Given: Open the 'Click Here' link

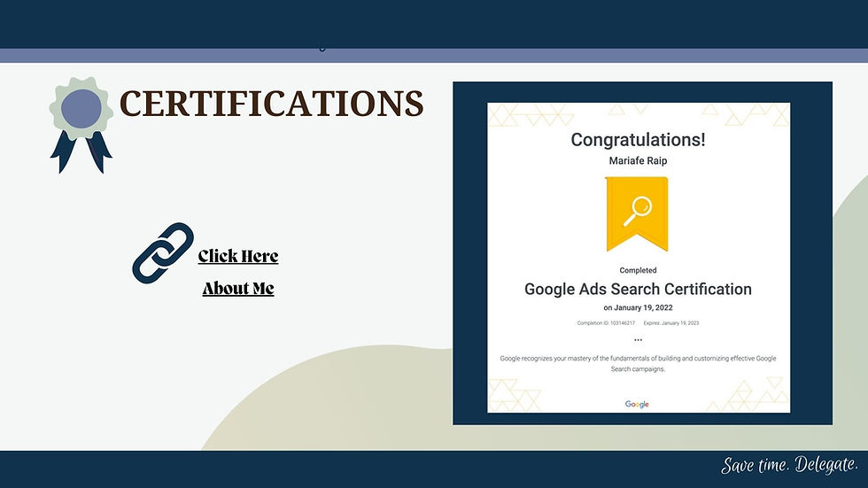Looking at the screenshot, I should tap(238, 256).
